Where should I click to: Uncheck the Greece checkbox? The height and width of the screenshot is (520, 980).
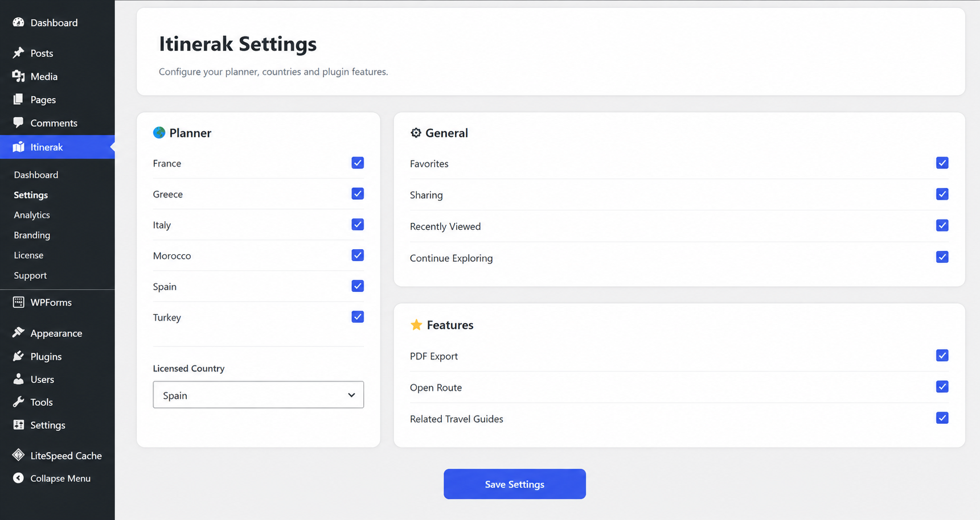coord(358,193)
